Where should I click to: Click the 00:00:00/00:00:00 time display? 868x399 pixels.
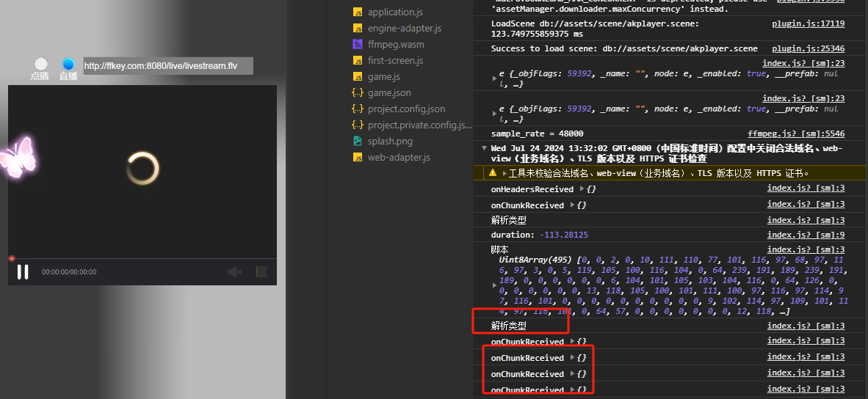(x=69, y=272)
